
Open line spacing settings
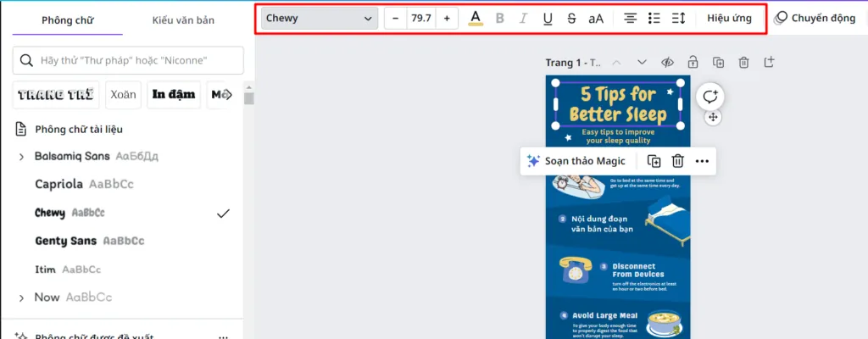(679, 19)
